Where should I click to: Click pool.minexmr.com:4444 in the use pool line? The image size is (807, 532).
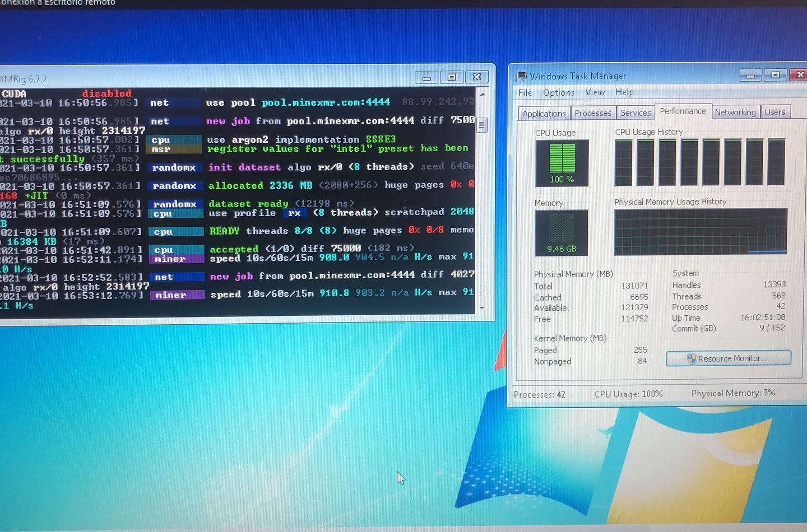(326, 102)
